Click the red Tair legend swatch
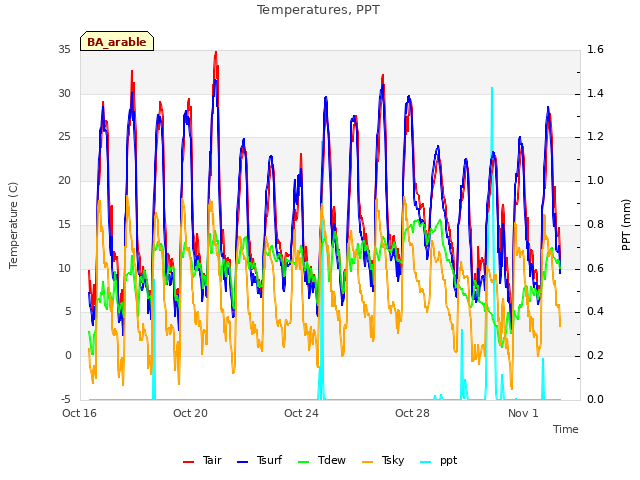640x480 pixels. (x=188, y=462)
